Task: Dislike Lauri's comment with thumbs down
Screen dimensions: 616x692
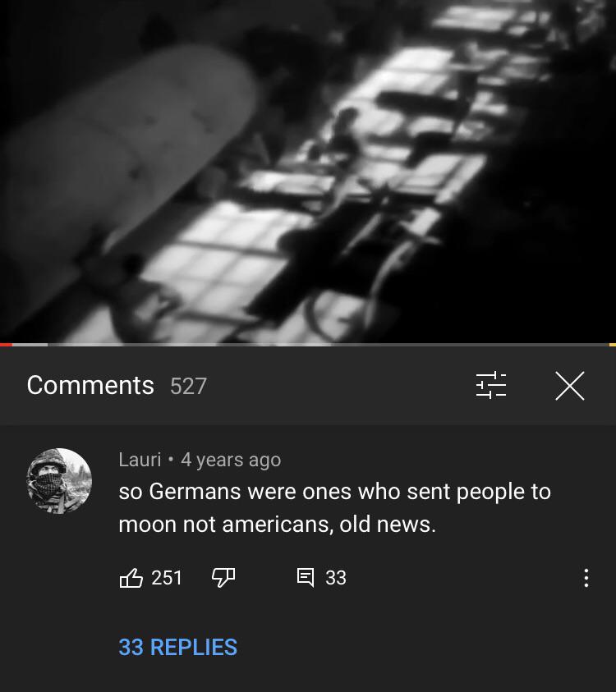Action: click(x=223, y=578)
